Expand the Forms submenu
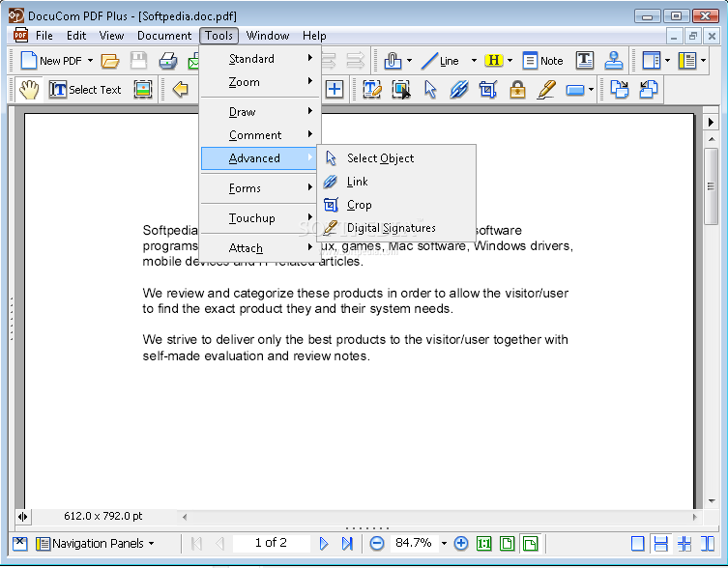This screenshot has width=728, height=568. [x=260, y=188]
